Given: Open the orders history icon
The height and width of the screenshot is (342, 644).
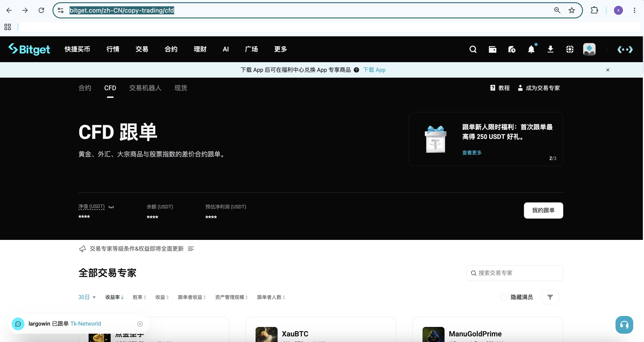Looking at the screenshot, I should click(x=512, y=49).
